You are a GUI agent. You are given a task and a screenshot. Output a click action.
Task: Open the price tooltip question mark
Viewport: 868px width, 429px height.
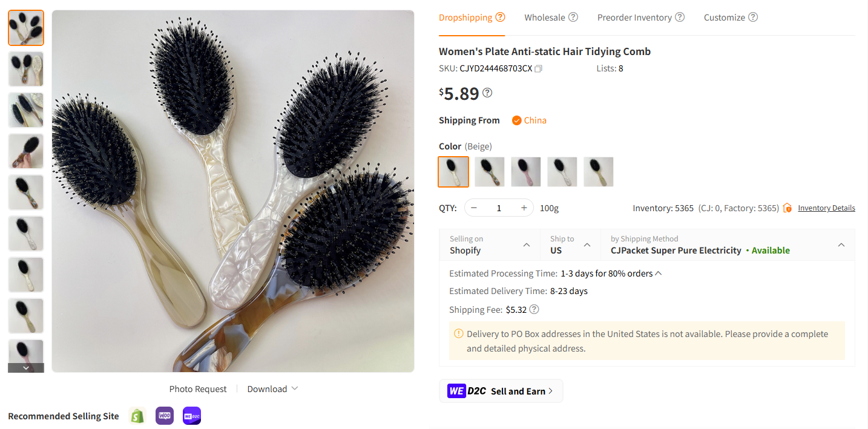487,93
